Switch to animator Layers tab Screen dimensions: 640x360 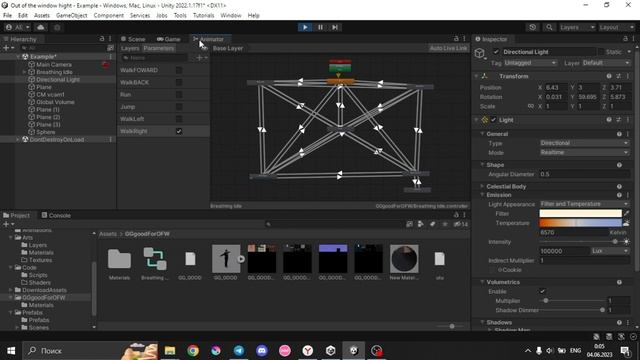point(130,48)
